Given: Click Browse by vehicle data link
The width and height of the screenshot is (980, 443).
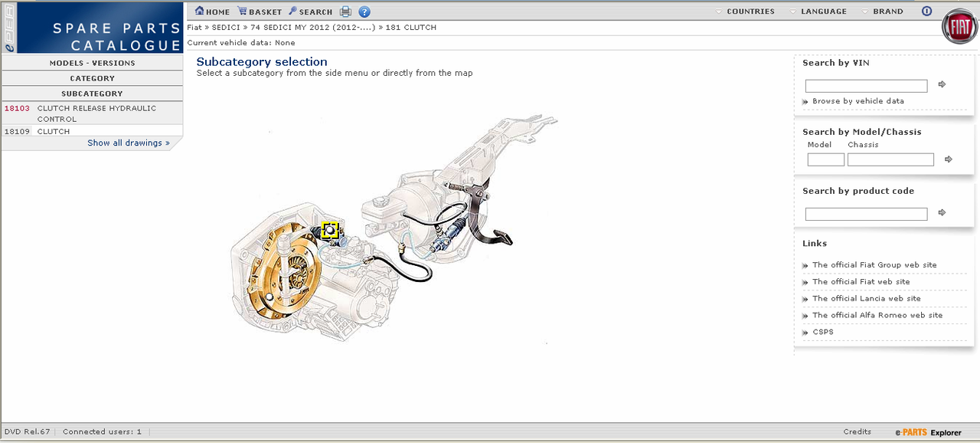Looking at the screenshot, I should tap(857, 101).
